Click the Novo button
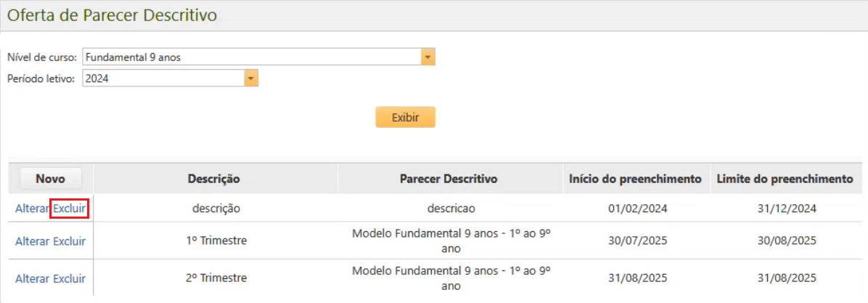 click(x=50, y=178)
